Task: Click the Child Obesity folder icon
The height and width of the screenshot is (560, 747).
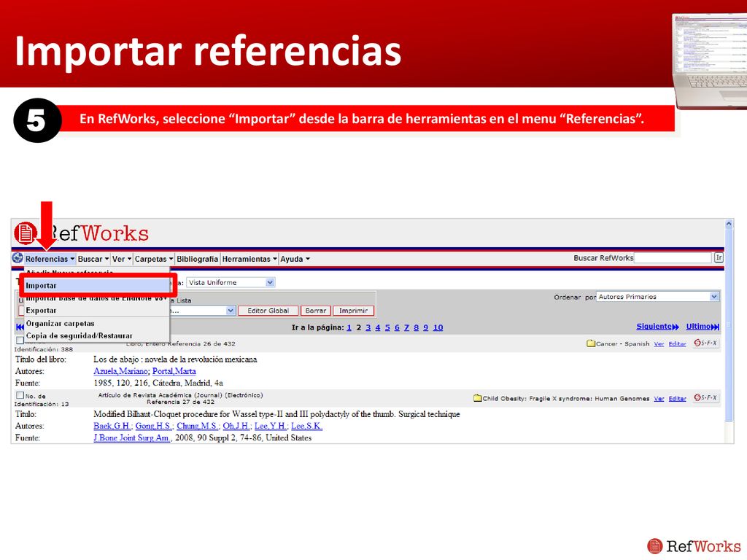Action: 477,398
